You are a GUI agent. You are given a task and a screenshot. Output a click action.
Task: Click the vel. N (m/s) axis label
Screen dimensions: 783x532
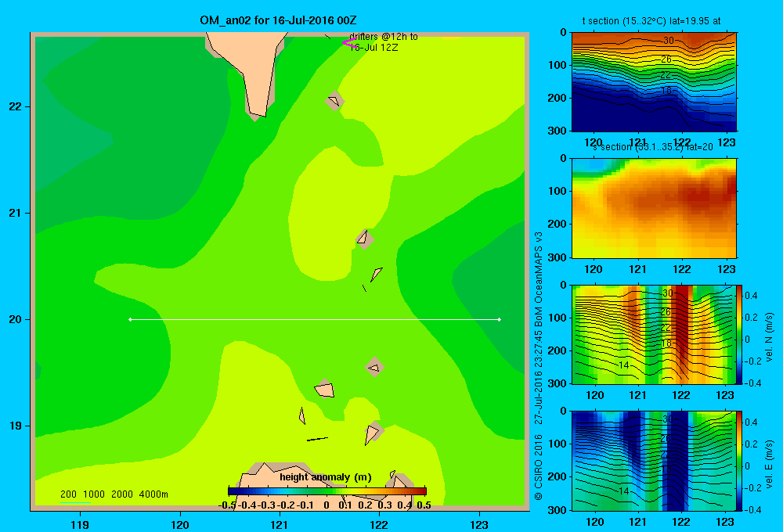pos(770,337)
